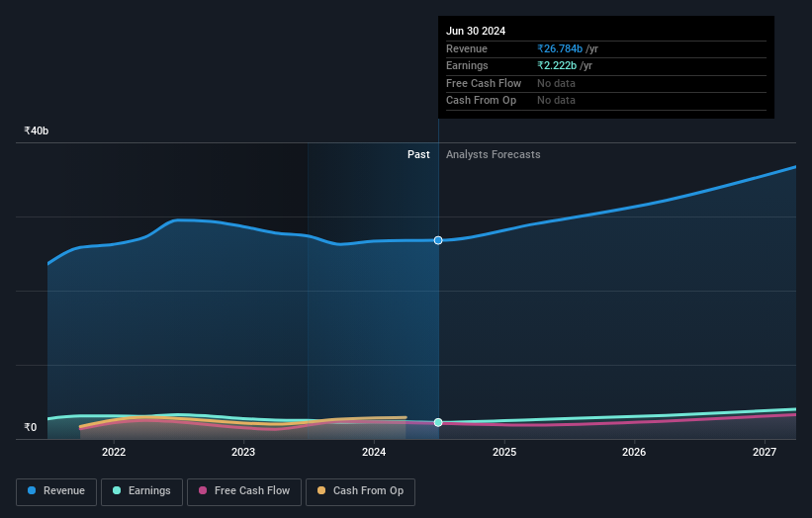The height and width of the screenshot is (518, 812).
Task: Click the ₹2.222b earnings value in tooltip
Action: click(557, 65)
